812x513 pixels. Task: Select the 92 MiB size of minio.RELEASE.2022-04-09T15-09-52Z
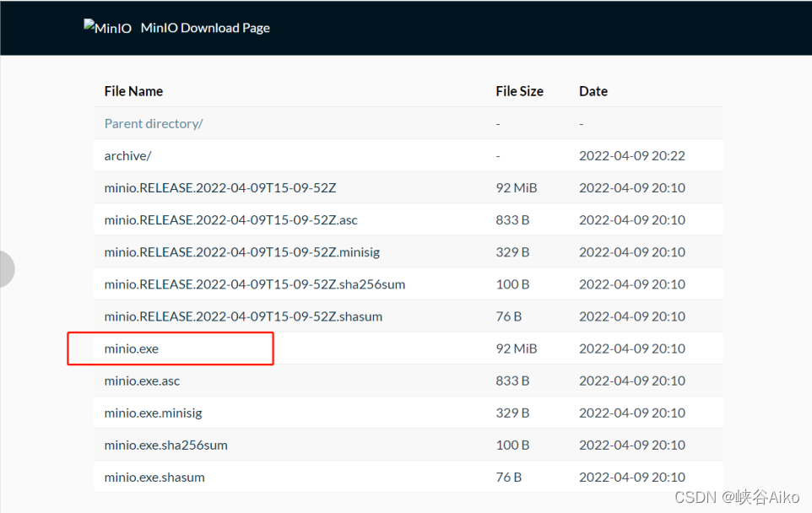pyautogui.click(x=517, y=188)
